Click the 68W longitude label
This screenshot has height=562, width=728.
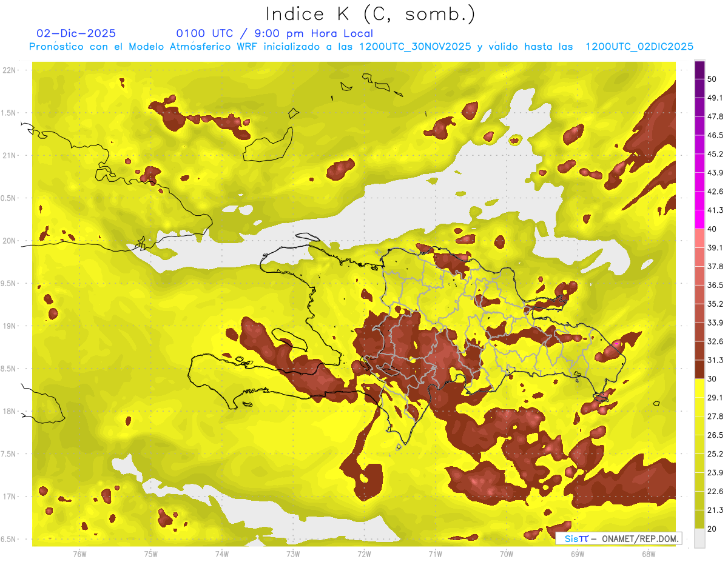[x=648, y=554]
